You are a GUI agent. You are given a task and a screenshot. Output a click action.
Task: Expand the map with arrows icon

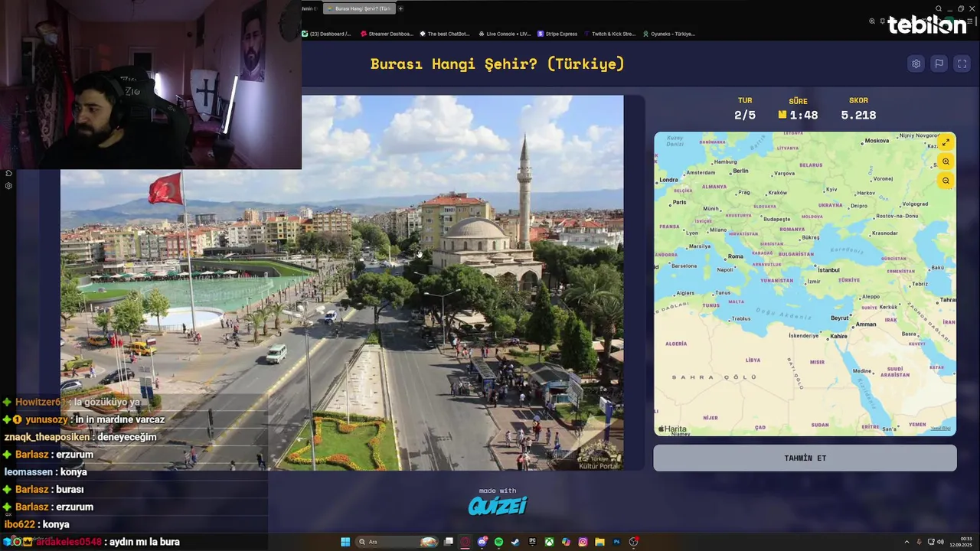(946, 142)
